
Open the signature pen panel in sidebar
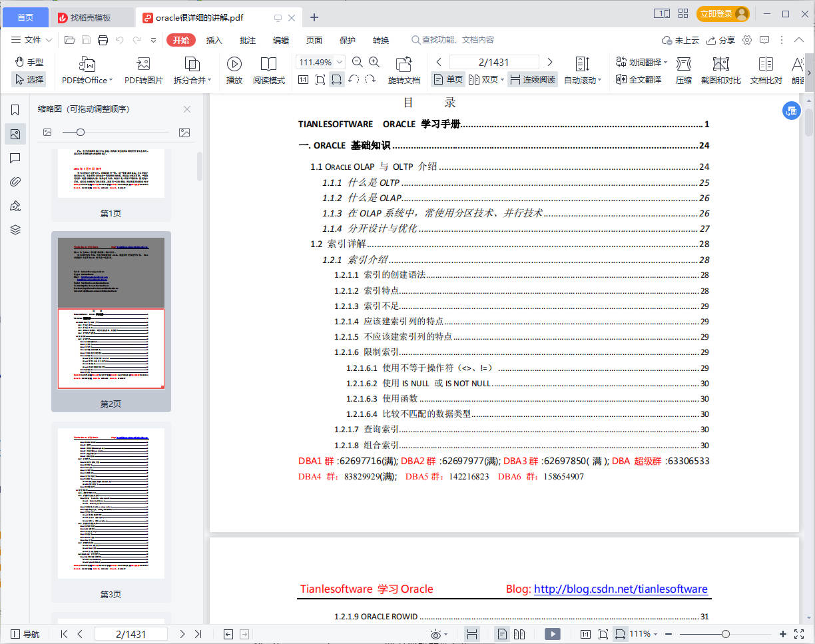coord(15,206)
